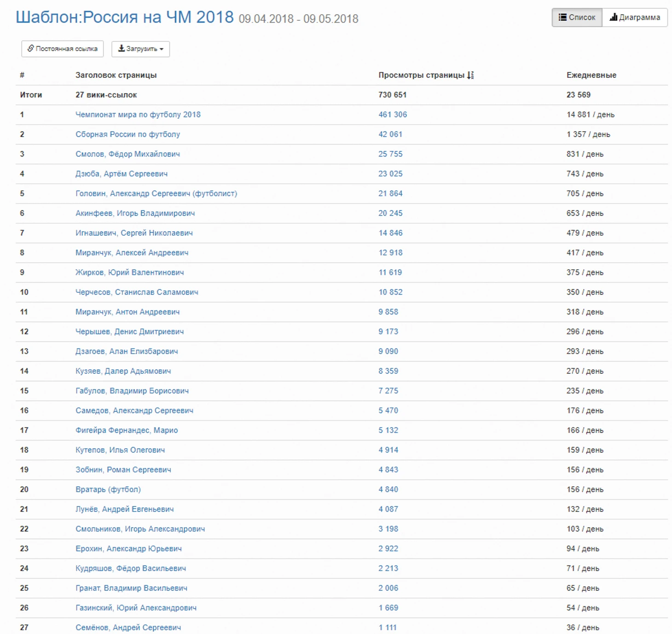Open Жирков, Юрий Валентинович link
The height and width of the screenshot is (634, 672).
pyautogui.click(x=129, y=273)
